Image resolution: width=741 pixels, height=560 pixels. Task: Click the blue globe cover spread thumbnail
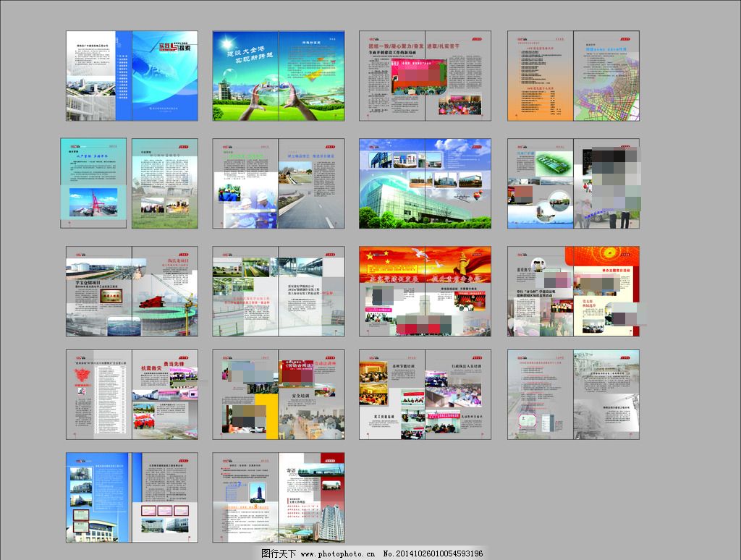click(132, 75)
